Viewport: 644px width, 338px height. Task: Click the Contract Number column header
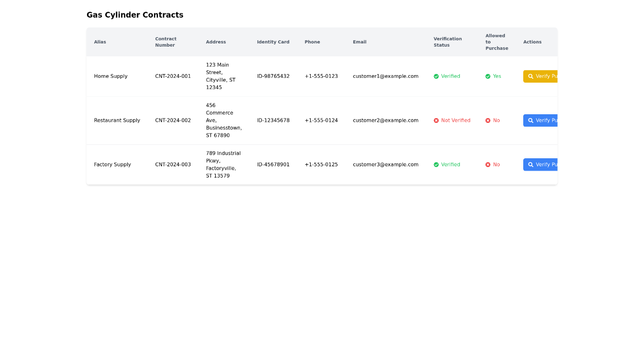pyautogui.click(x=166, y=42)
